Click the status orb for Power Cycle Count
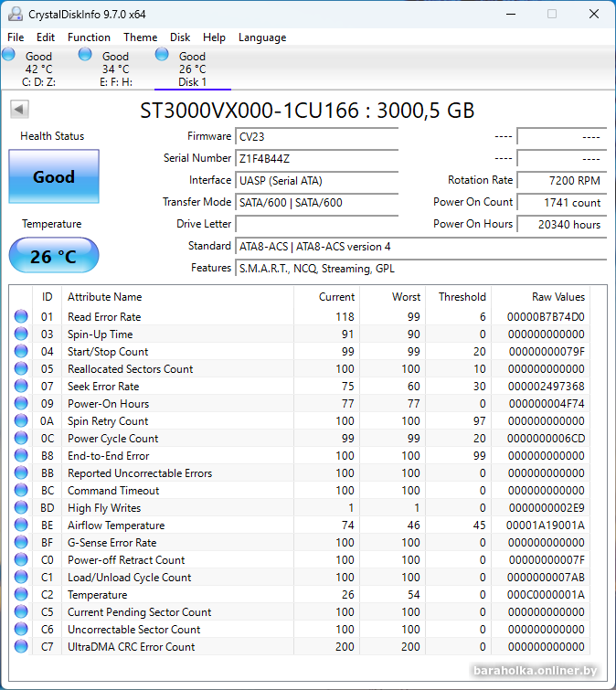This screenshot has width=616, height=690. tap(21, 438)
